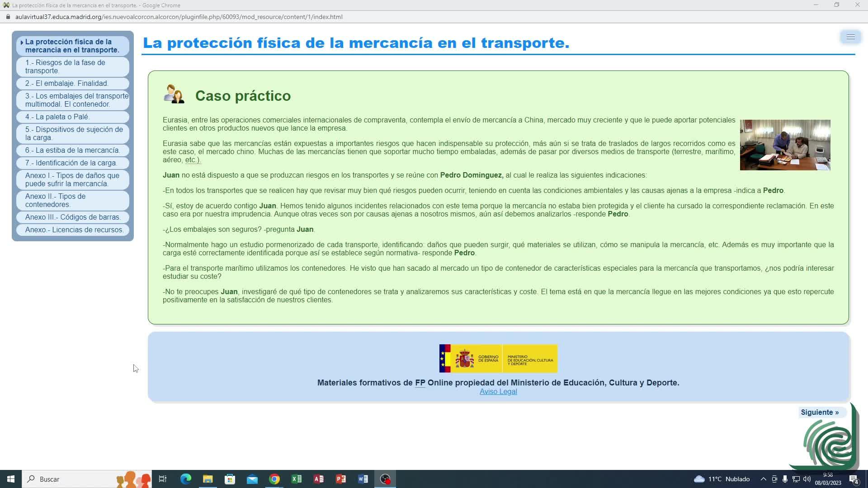
Task: Select section 6 La estiba de la mercancía
Action: [73, 150]
